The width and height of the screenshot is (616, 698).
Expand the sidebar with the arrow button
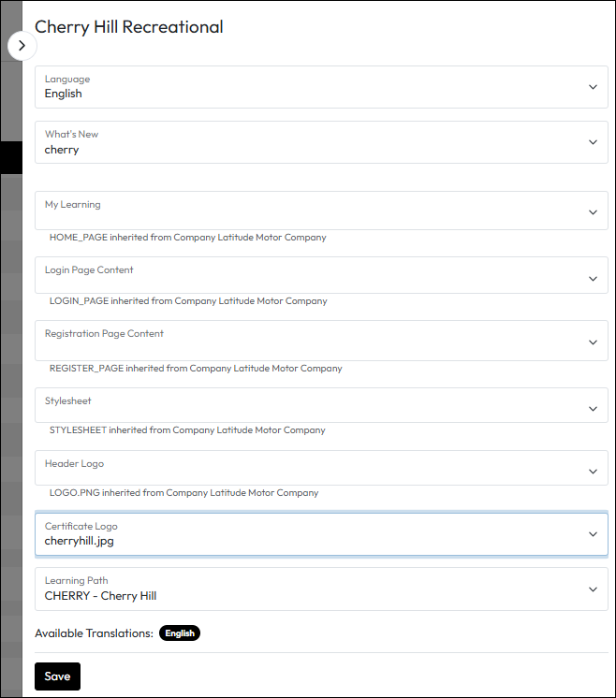[22, 45]
